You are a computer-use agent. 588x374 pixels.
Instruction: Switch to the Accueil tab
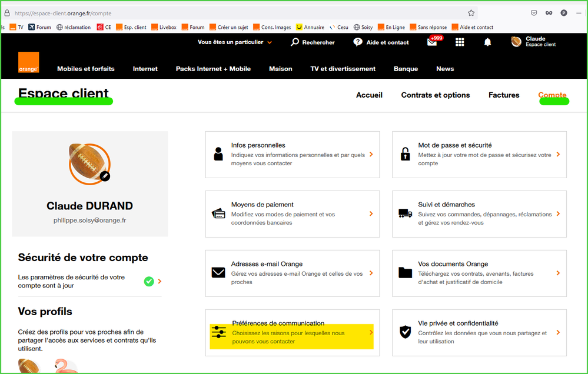pos(370,95)
